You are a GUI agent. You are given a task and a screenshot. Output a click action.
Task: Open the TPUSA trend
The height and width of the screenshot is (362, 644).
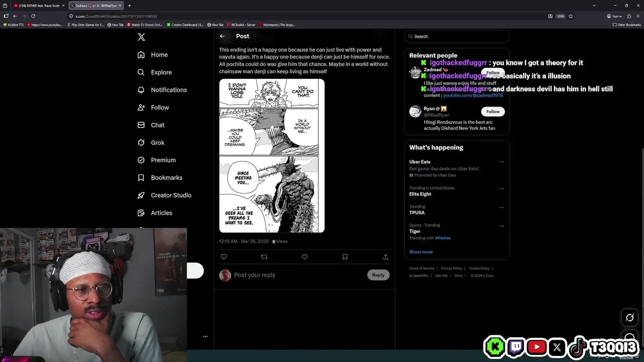click(417, 213)
